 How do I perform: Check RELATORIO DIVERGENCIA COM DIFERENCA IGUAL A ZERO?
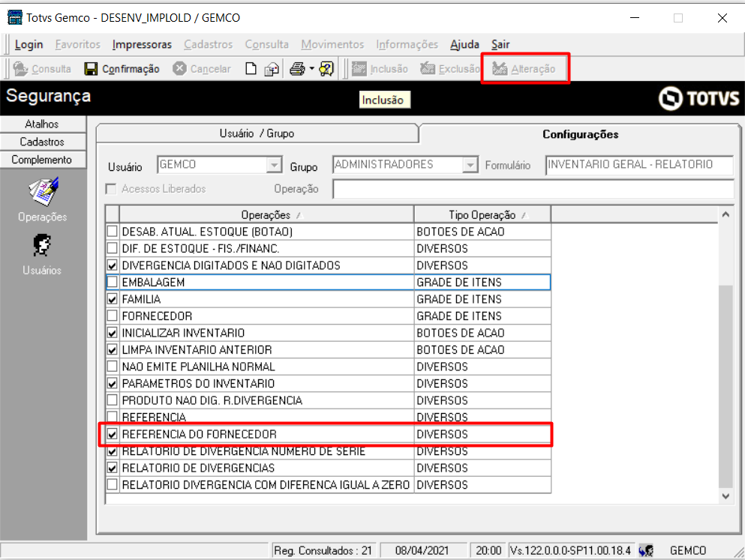(x=112, y=484)
